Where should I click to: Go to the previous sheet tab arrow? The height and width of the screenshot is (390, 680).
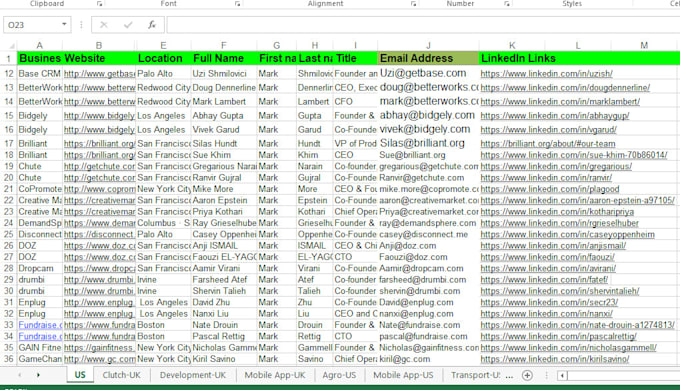coord(20,375)
